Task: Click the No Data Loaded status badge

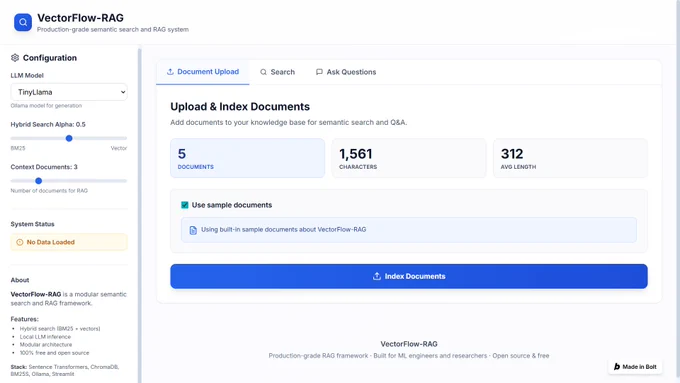Action: pyautogui.click(x=69, y=242)
